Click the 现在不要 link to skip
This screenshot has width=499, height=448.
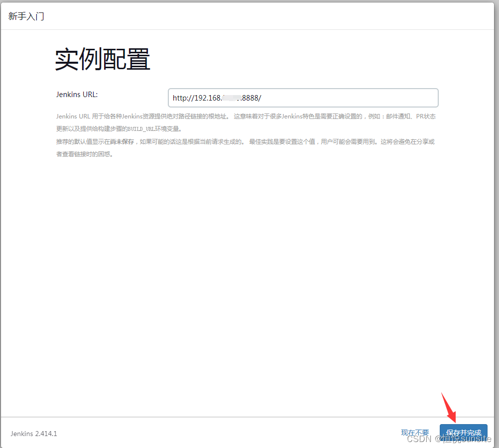coord(415,432)
